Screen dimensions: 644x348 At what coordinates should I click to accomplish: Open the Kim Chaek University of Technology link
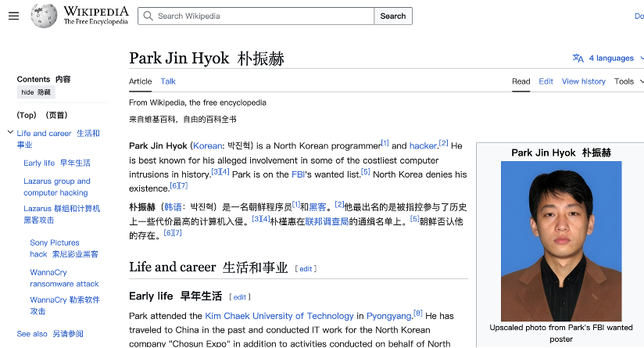[279, 316]
